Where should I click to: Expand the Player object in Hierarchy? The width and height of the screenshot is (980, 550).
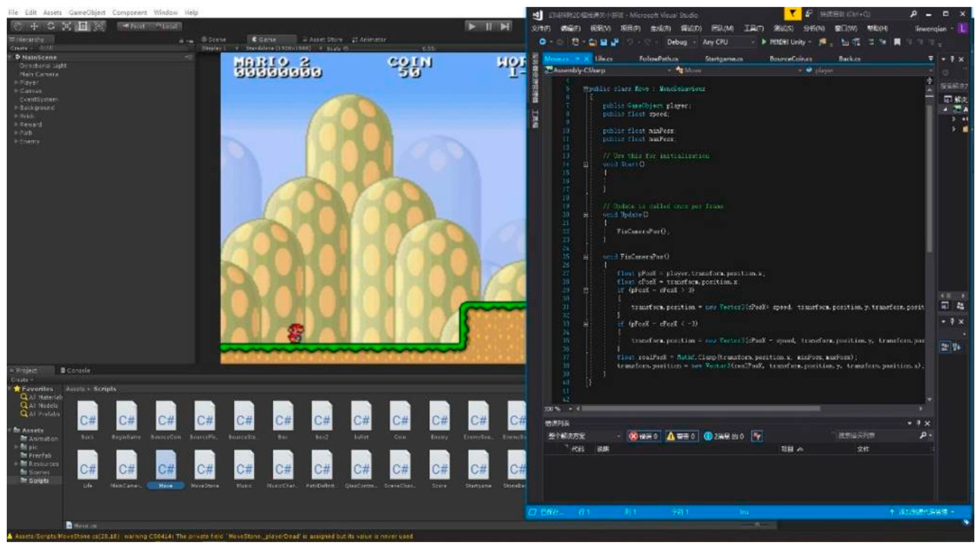[x=16, y=82]
